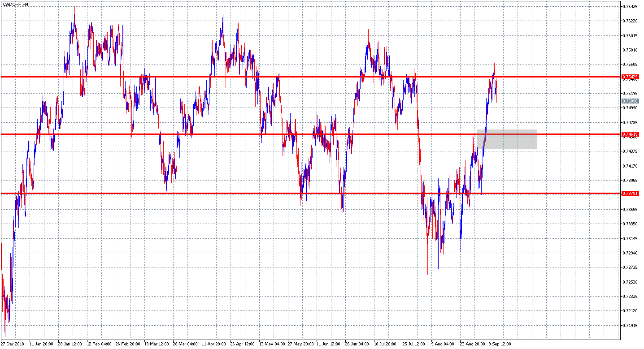
Task: Click the 11 Jun 12:00 time label
Action: (x=328, y=345)
